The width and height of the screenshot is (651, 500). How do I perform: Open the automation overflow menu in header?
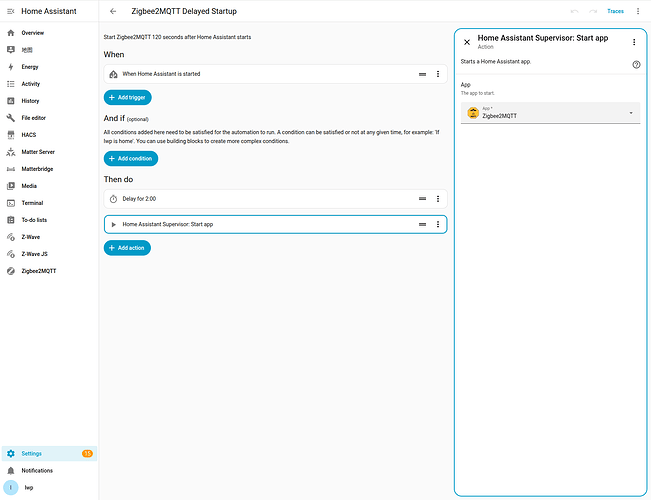(x=638, y=11)
